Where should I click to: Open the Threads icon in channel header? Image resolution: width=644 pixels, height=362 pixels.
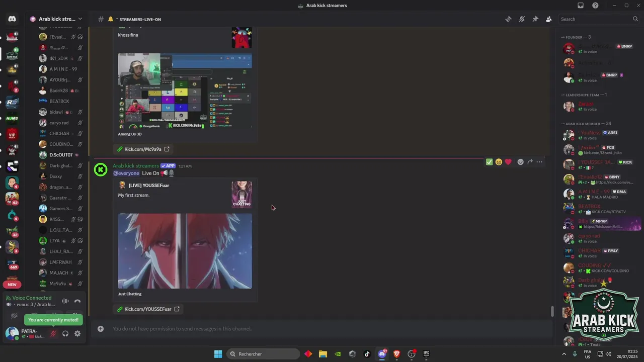(509, 19)
